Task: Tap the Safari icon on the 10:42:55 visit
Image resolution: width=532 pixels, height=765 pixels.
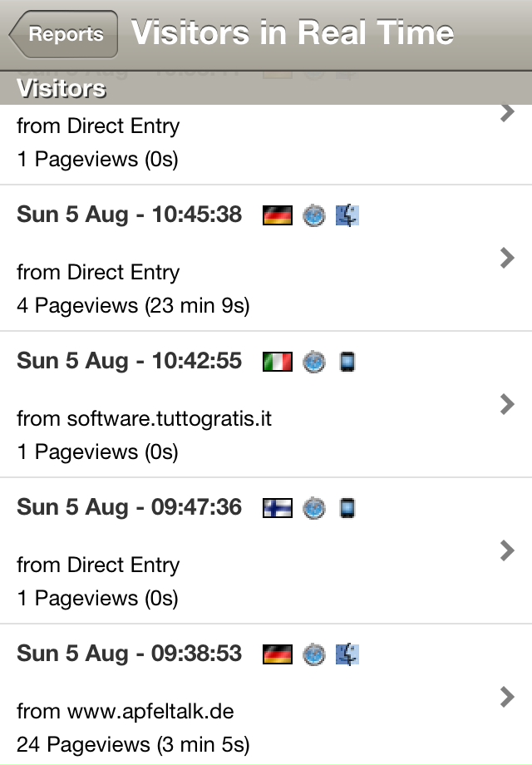Action: [314, 362]
